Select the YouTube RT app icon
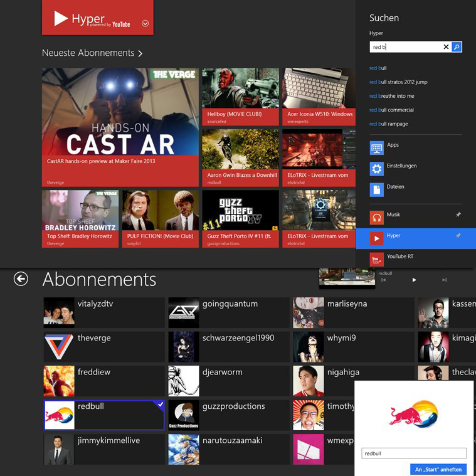 coord(377,260)
